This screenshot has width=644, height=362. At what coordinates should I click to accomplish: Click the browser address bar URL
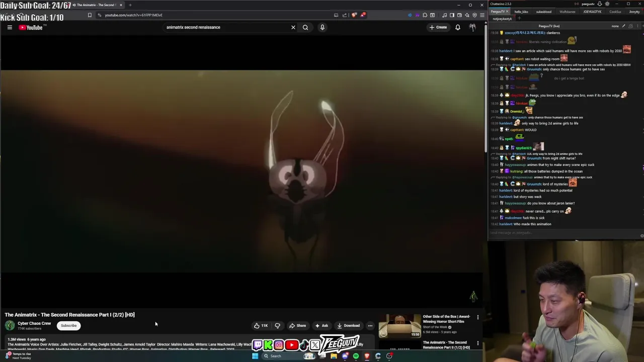(x=133, y=15)
